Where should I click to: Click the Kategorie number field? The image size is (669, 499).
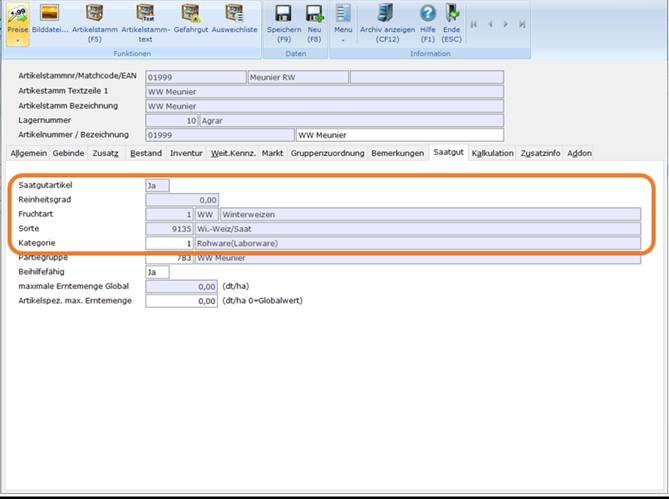(x=169, y=244)
